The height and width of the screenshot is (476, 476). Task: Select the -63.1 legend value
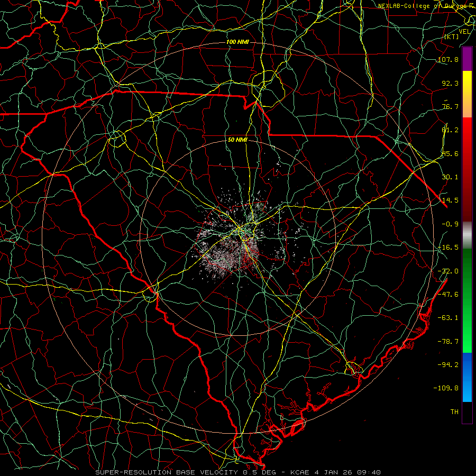tap(448, 318)
